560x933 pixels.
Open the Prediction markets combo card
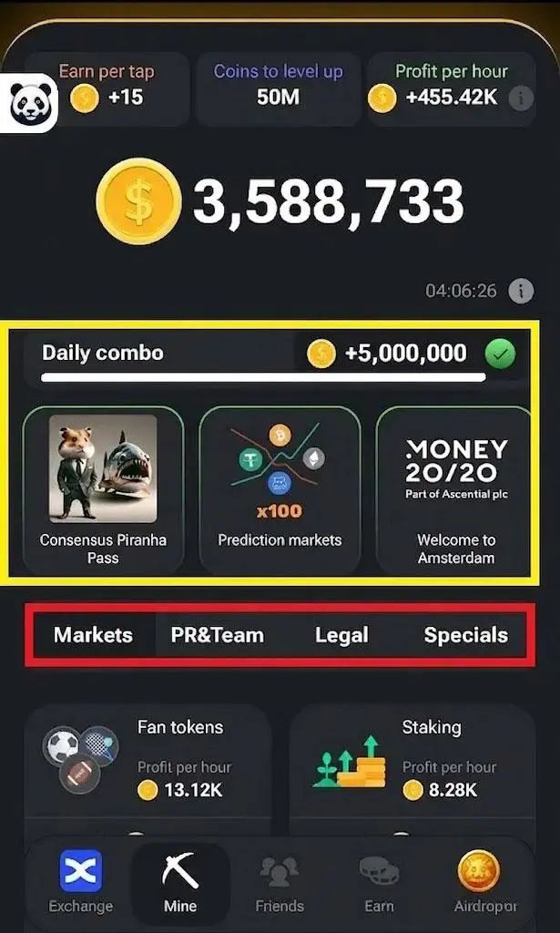tap(280, 491)
